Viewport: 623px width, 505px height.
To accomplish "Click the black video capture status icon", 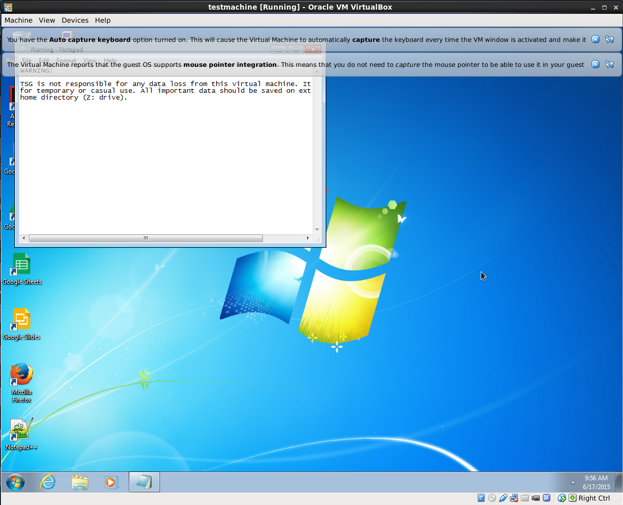I will click(536, 498).
